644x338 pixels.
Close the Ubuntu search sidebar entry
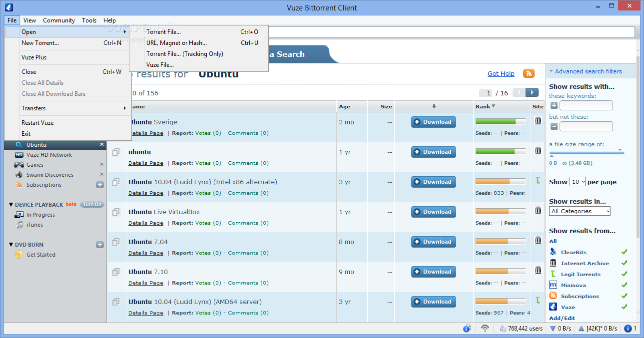(x=102, y=145)
